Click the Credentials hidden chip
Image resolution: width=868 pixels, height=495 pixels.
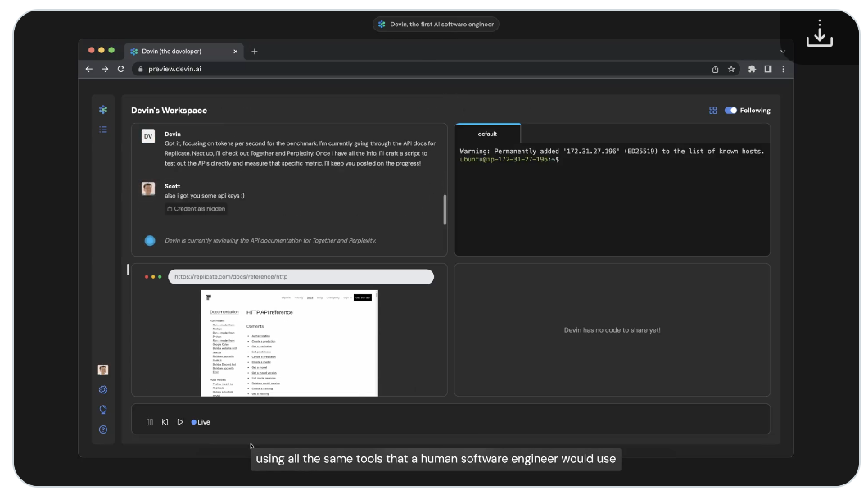196,209
